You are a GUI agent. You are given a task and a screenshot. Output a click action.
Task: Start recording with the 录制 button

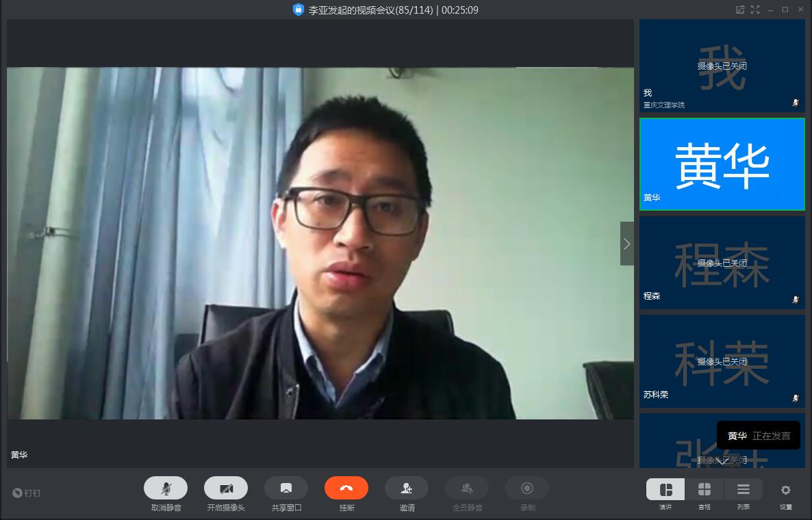coord(527,488)
